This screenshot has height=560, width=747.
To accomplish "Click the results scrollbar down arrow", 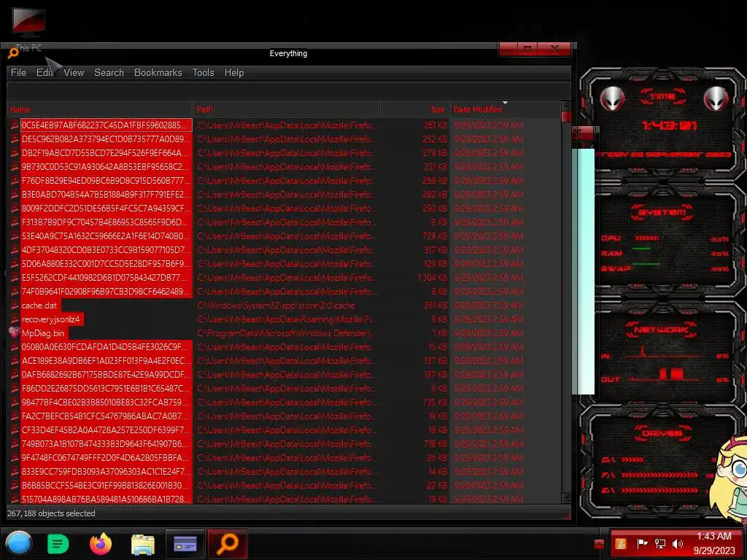I will (566, 498).
